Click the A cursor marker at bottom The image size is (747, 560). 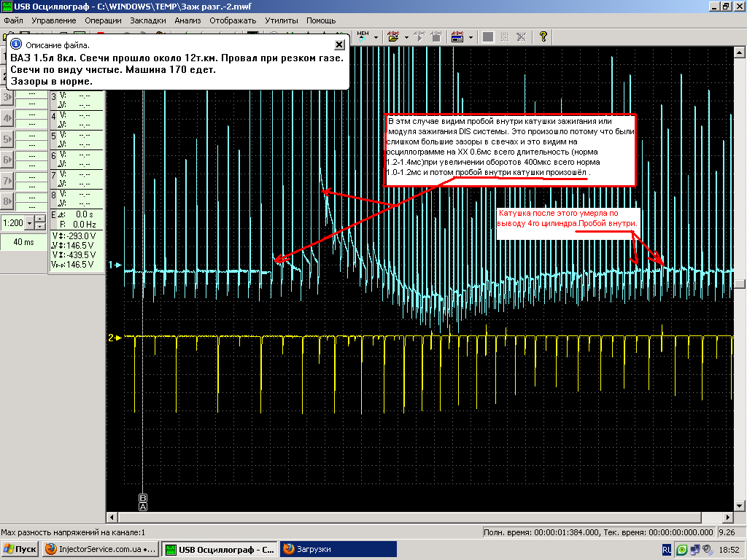[142, 507]
